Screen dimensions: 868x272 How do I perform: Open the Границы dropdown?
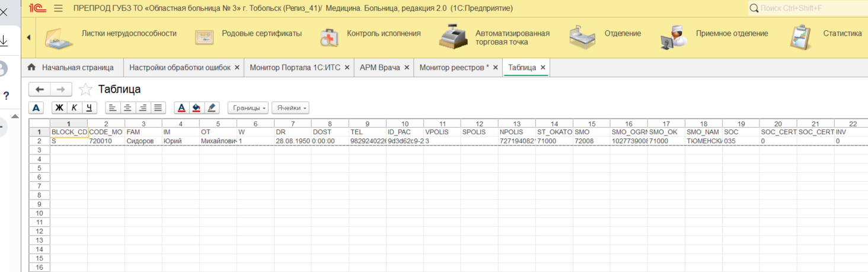pyautogui.click(x=248, y=108)
